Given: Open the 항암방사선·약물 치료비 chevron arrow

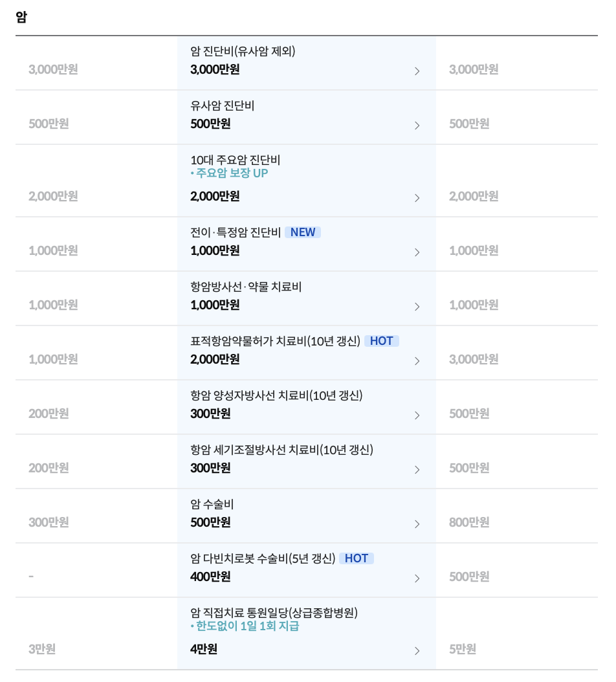Looking at the screenshot, I should (x=417, y=307).
